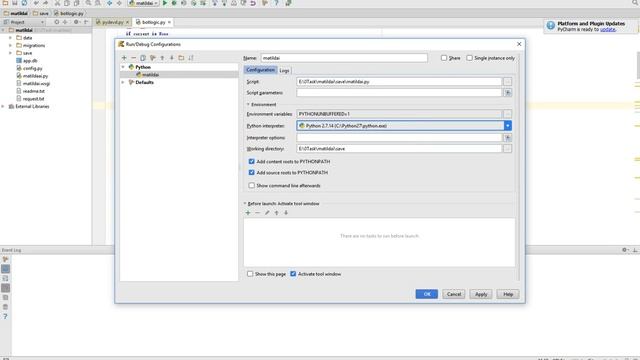Edit the before launch task with the pencil icon
Viewport: 640px width, 360px height.
tap(267, 213)
